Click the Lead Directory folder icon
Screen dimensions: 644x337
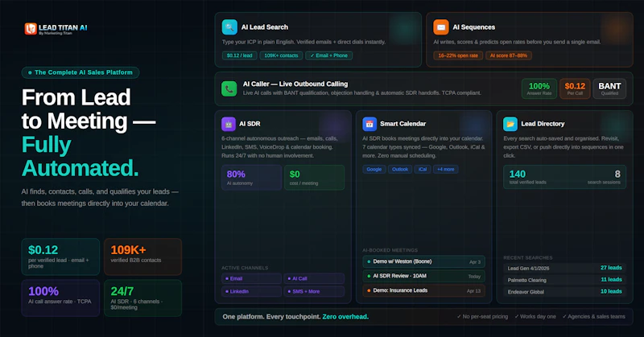click(x=510, y=124)
